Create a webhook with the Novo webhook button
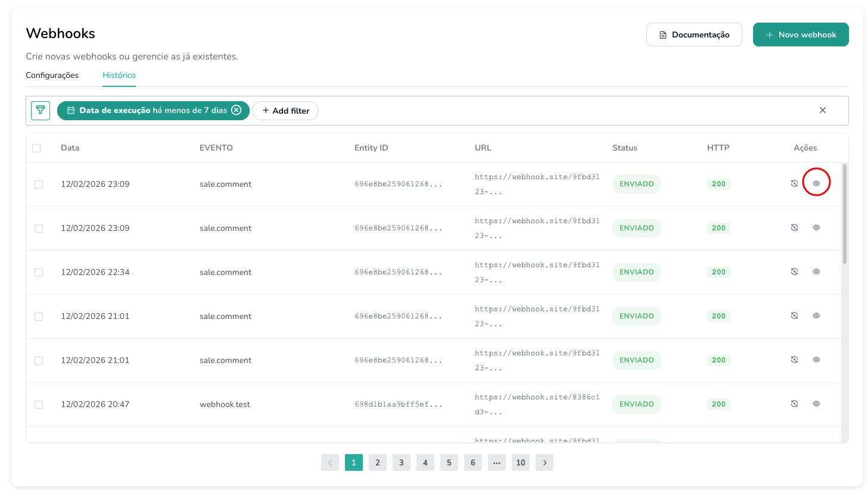 click(x=801, y=35)
